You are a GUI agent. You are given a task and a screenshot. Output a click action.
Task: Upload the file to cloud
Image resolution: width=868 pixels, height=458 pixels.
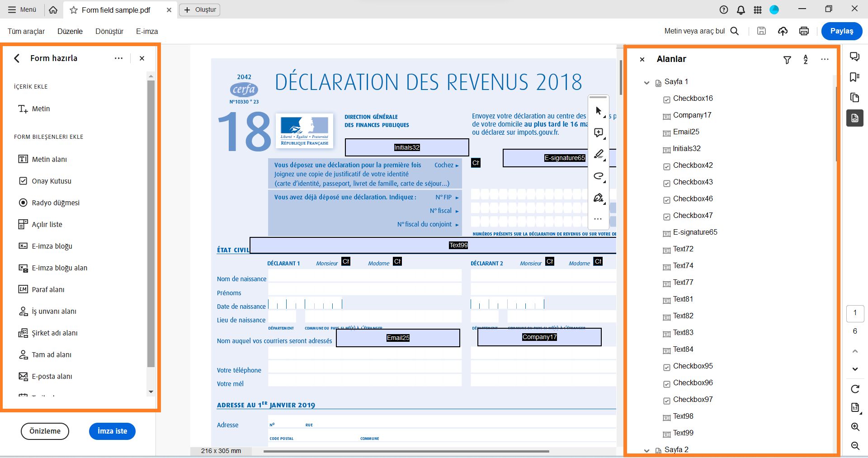[783, 31]
